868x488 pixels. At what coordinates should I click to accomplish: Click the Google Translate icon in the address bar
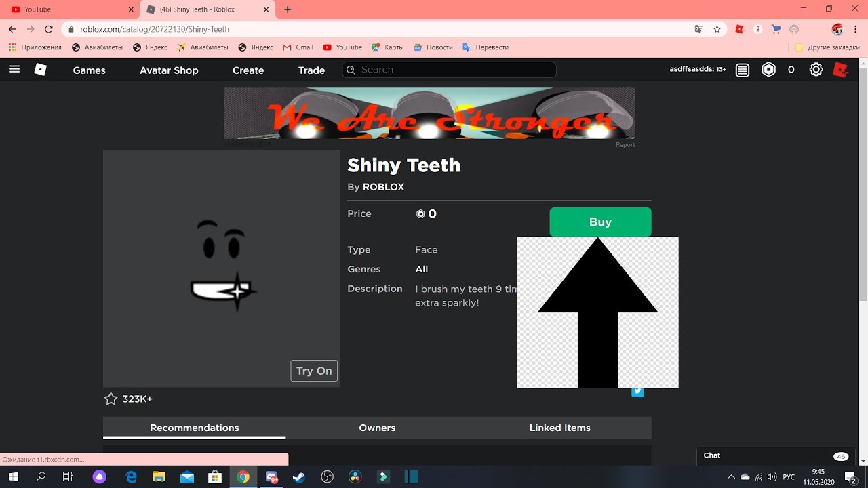tap(699, 29)
